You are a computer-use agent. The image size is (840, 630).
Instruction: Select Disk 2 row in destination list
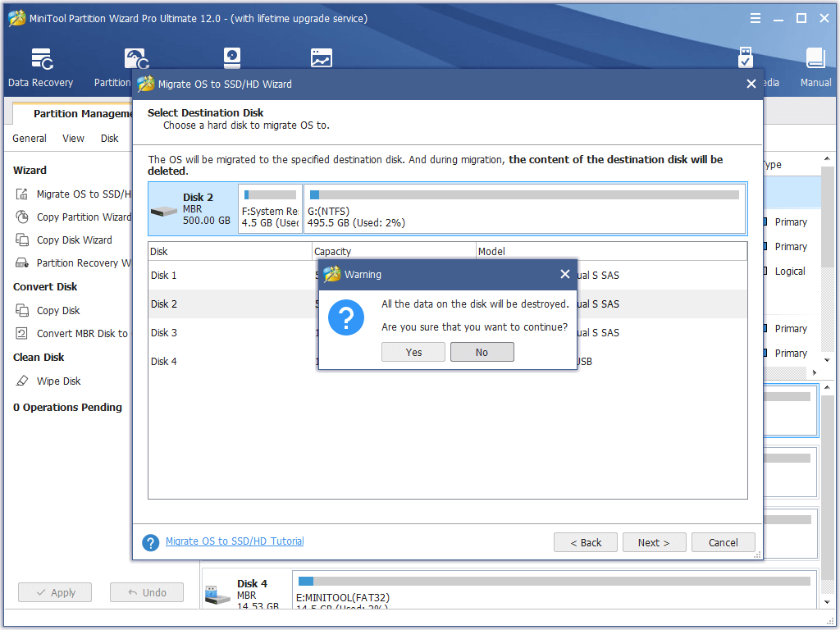tap(447, 304)
